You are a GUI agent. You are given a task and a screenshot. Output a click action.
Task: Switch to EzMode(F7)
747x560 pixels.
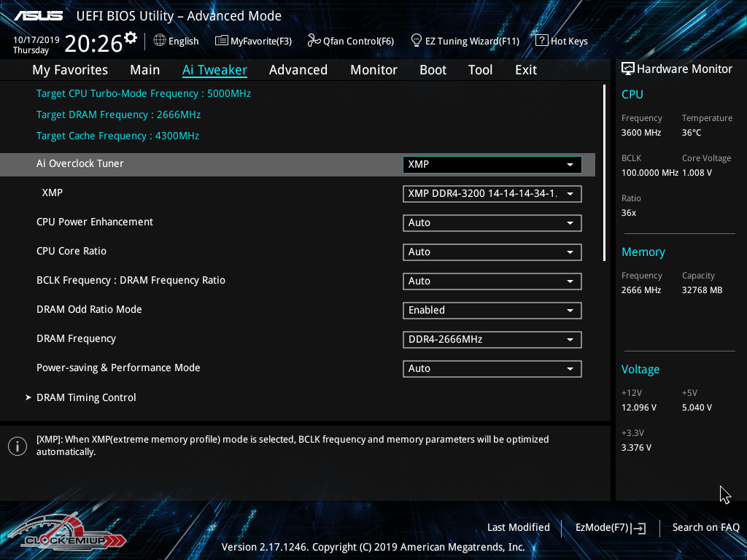tap(610, 528)
